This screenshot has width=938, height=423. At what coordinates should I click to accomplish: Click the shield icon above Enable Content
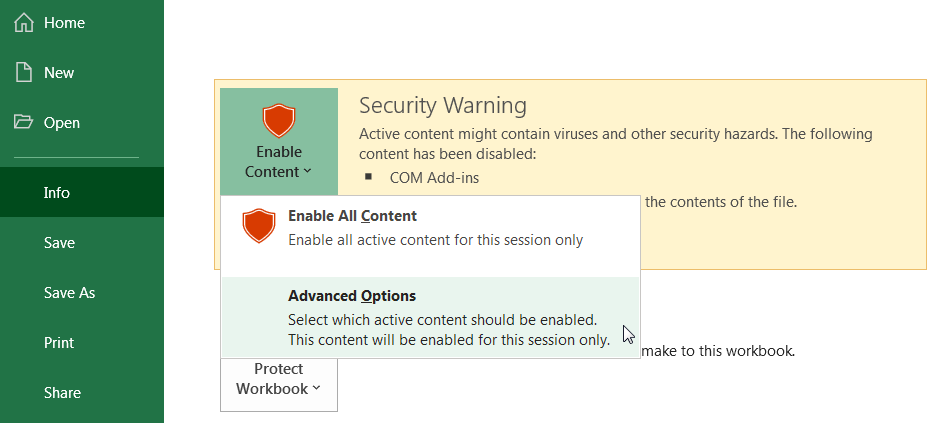tap(278, 120)
